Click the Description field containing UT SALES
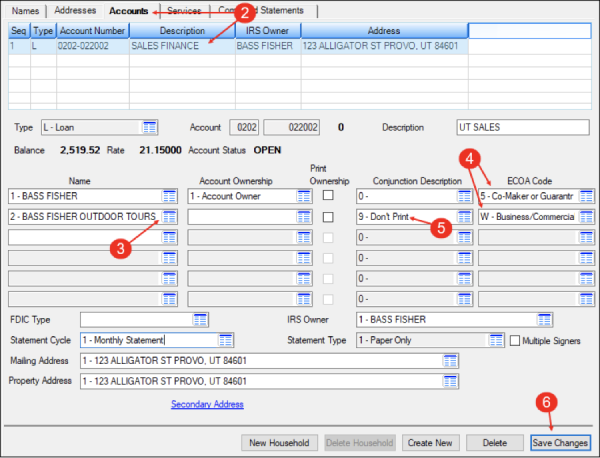 click(523, 127)
